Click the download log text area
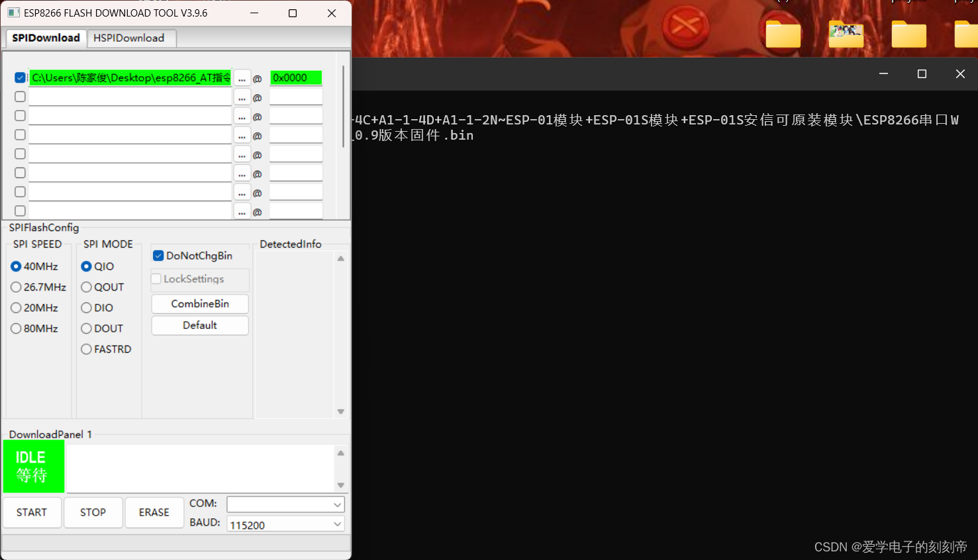The width and height of the screenshot is (978, 560). [x=201, y=469]
